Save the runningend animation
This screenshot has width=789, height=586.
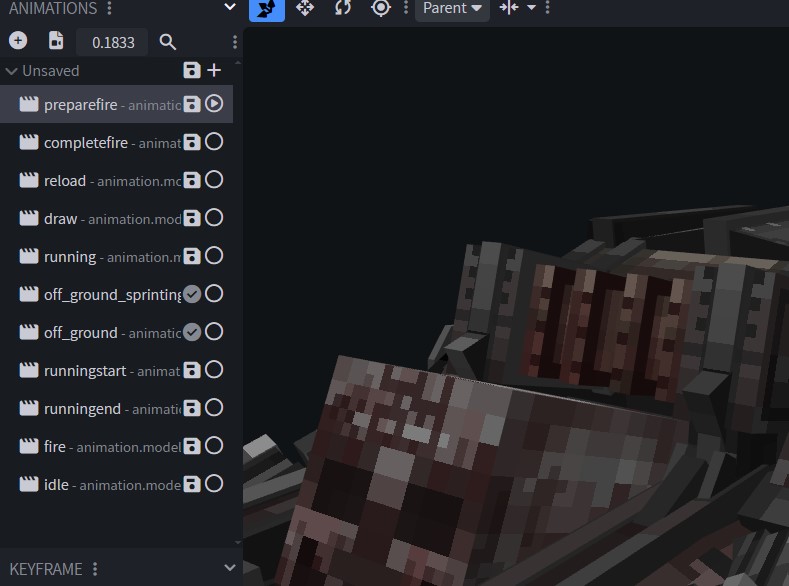(x=192, y=408)
